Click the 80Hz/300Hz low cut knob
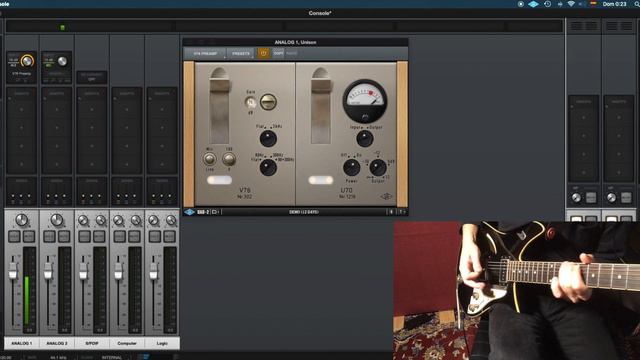The height and width of the screenshot is (360, 640). coord(268,167)
